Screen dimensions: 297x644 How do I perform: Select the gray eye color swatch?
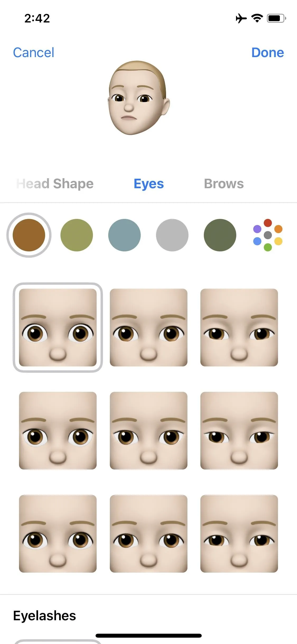pos(172,235)
